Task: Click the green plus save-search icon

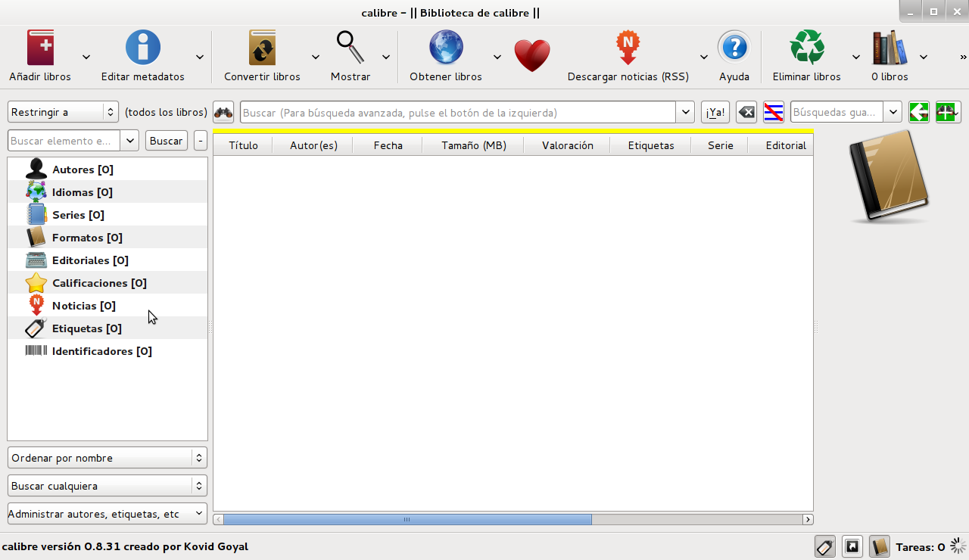Action: 948,112
